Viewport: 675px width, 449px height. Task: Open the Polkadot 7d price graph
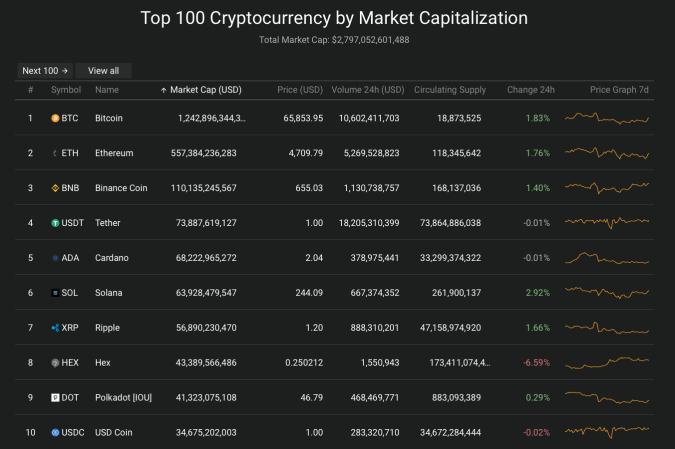[x=607, y=397]
